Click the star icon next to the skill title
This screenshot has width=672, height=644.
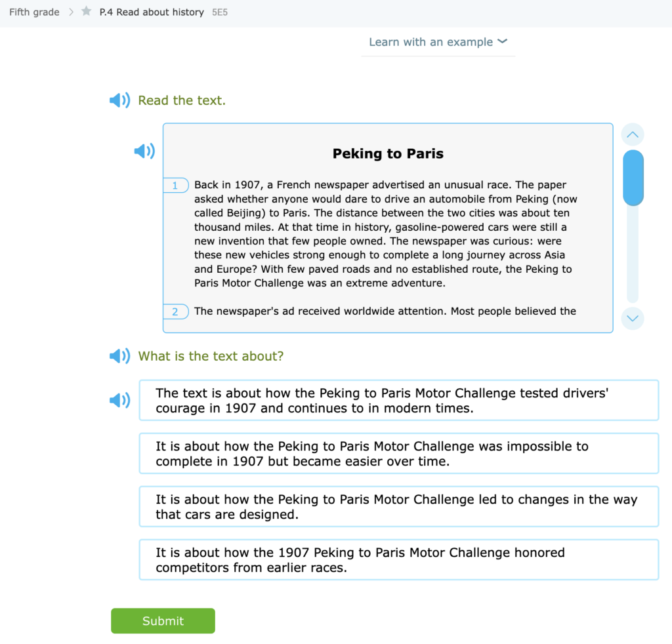[86, 11]
